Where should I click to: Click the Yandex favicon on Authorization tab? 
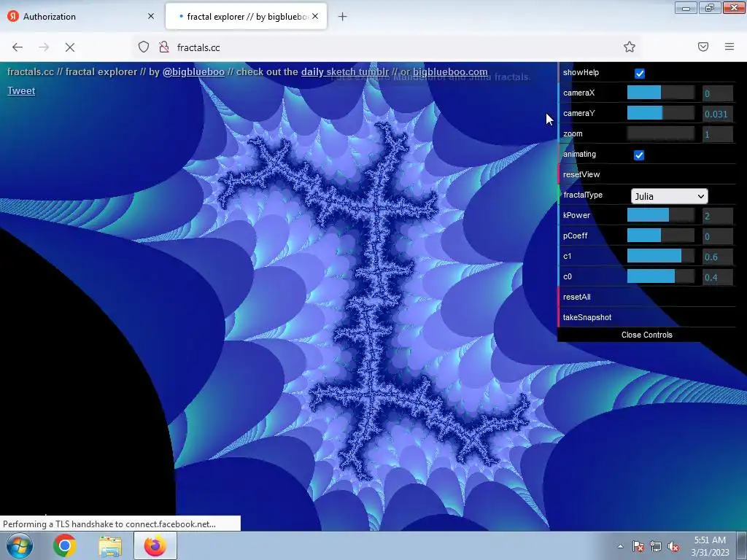(13, 16)
